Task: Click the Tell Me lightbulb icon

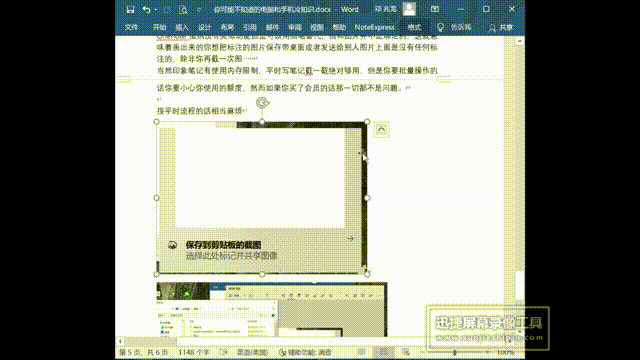Action: 440,27
